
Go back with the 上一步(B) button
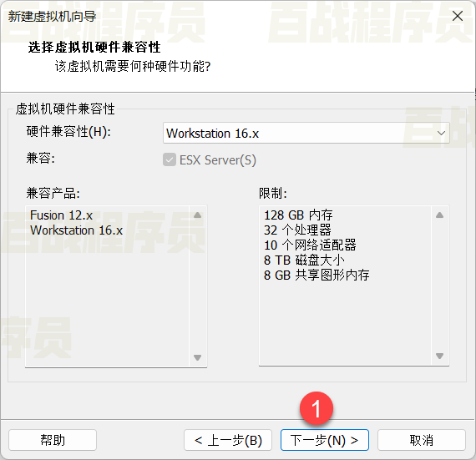tap(228, 440)
